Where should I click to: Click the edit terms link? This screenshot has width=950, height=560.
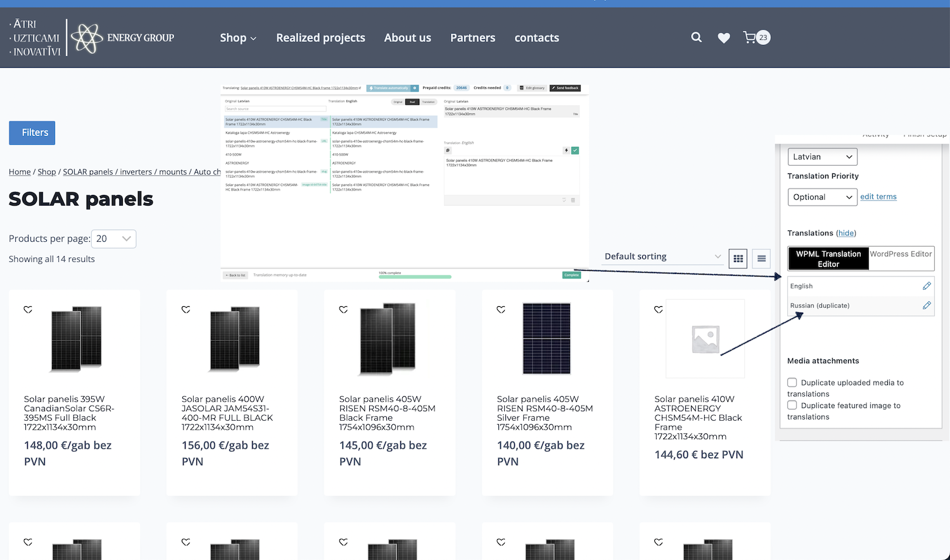878,197
